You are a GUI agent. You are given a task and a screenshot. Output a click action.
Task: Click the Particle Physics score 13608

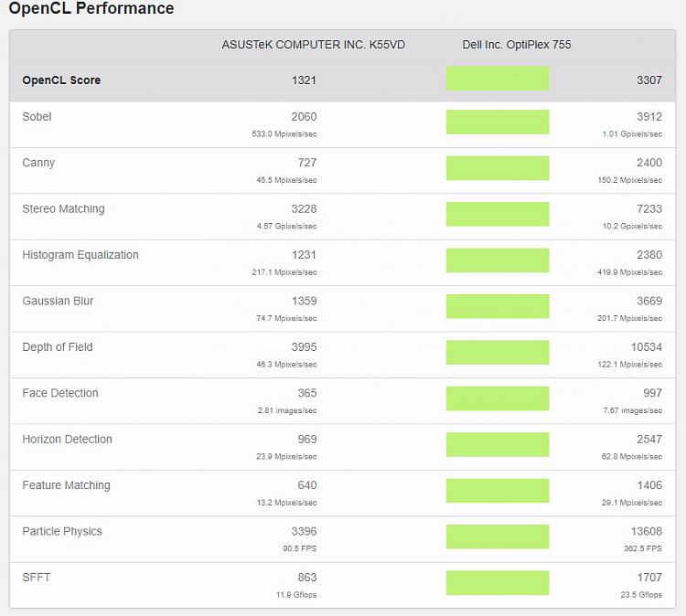click(x=646, y=532)
